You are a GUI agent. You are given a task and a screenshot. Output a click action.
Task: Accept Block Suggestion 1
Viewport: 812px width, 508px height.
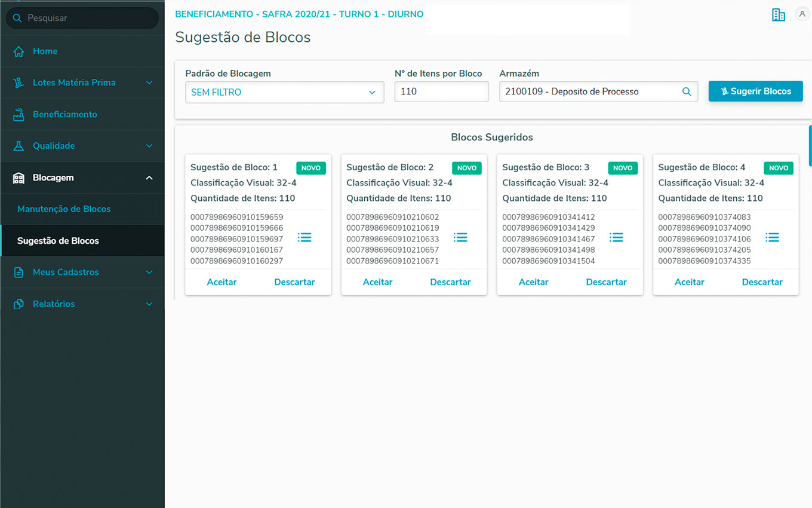pos(222,282)
